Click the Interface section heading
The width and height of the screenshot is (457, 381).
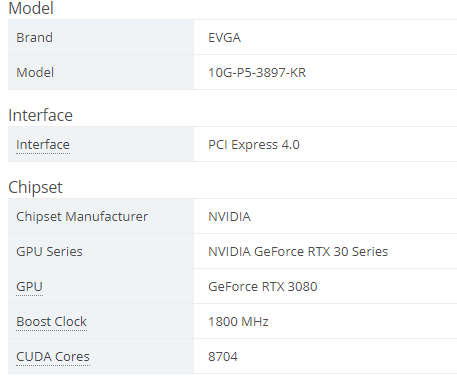40,115
